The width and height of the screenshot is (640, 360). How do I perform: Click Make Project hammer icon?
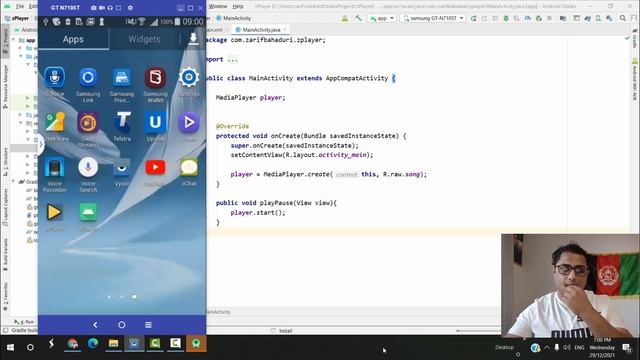coord(358,18)
